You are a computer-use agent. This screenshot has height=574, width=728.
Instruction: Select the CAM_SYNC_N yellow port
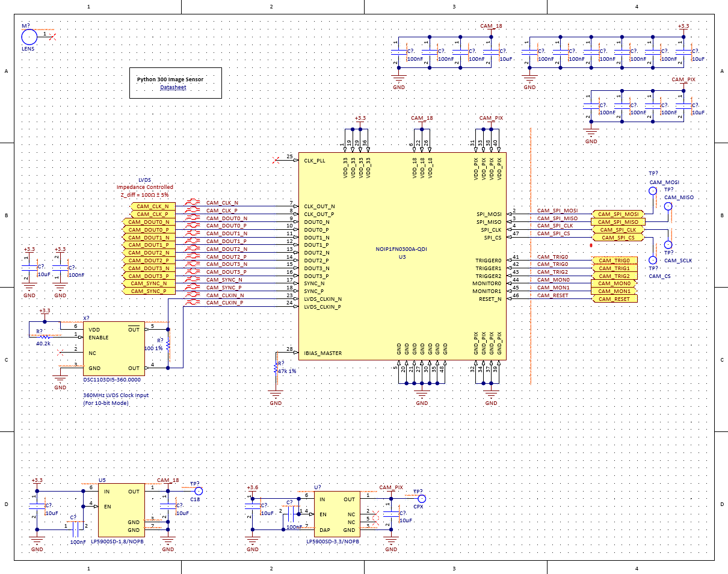[148, 283]
